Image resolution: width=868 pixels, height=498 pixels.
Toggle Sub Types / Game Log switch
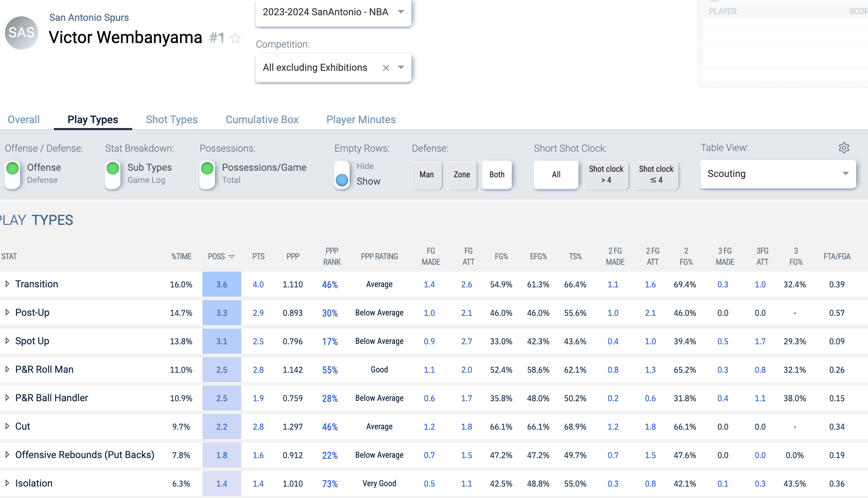(113, 175)
